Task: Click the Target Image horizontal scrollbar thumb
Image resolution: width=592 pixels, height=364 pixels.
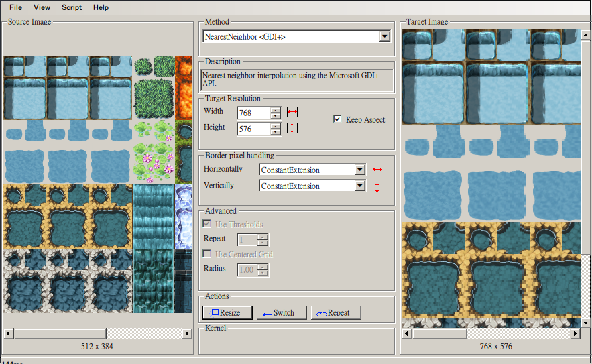Action: point(439,333)
